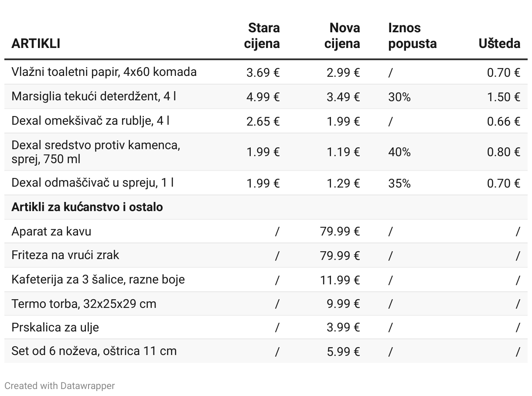The image size is (532, 396).
Task: Select Marsiglia tekući deterdžent item
Action: tap(94, 96)
